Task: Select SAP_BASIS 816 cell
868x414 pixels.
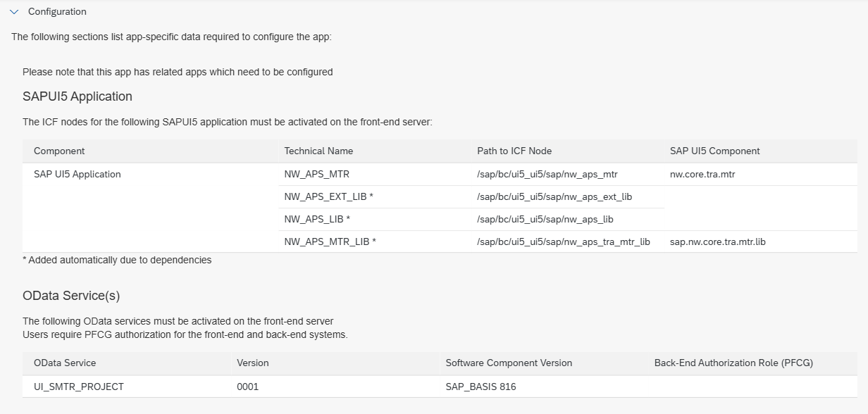Action: pyautogui.click(x=480, y=387)
